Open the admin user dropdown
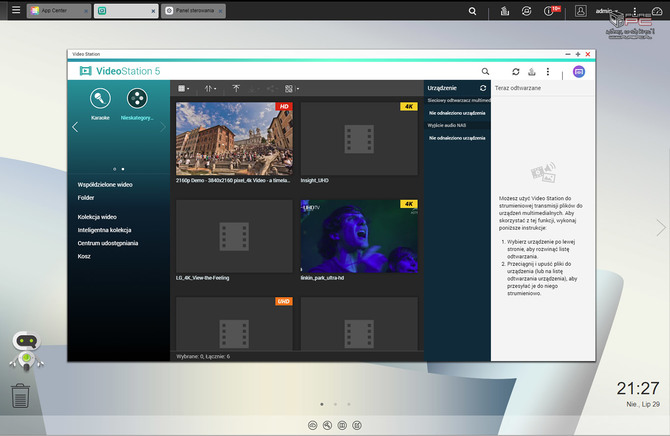 607,11
